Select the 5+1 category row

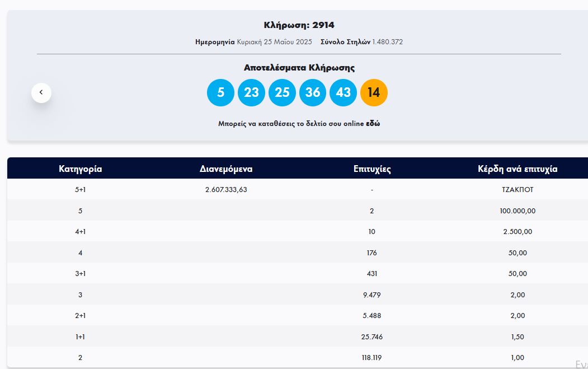point(81,190)
